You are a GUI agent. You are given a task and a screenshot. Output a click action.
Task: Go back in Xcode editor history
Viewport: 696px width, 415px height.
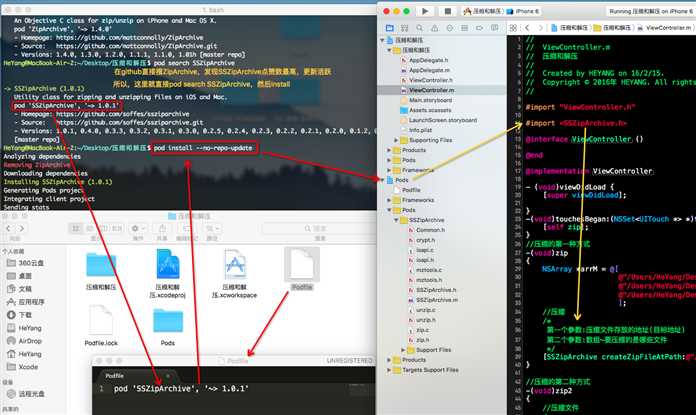[x=527, y=28]
